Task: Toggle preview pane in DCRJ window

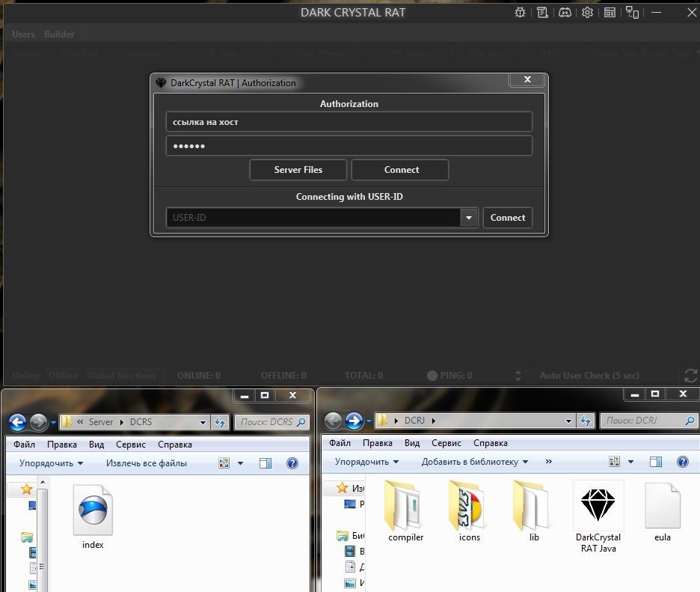Action: point(656,462)
